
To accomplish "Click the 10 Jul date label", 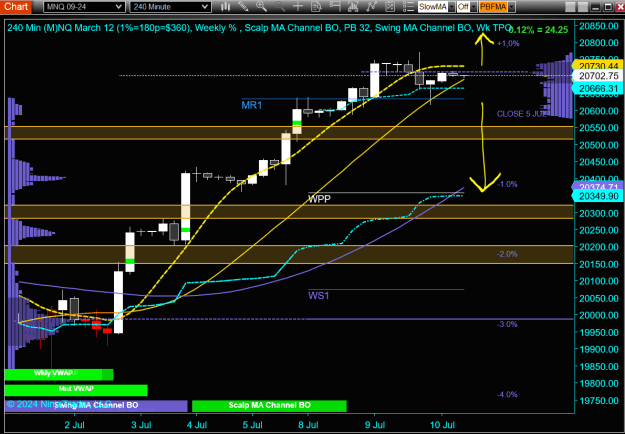I will point(442,424).
